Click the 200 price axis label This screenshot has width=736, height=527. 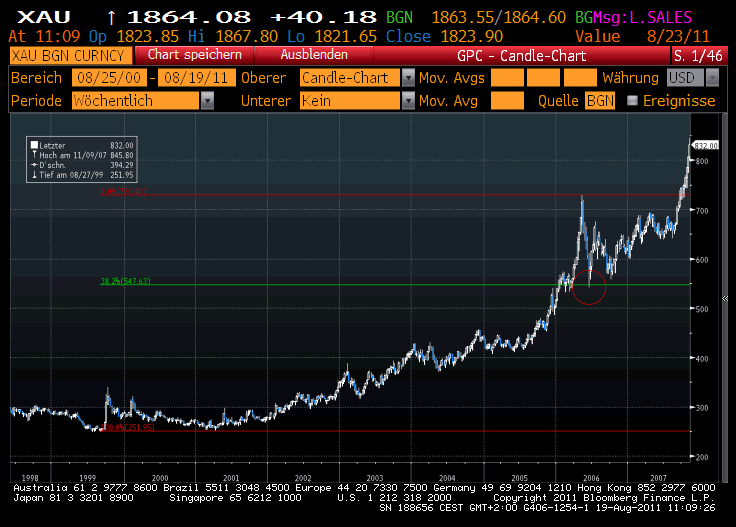click(702, 457)
